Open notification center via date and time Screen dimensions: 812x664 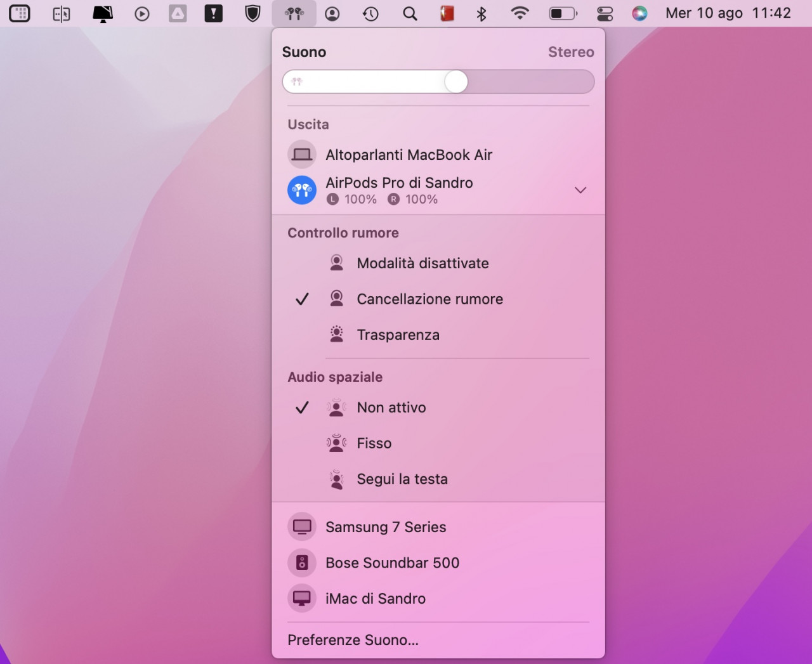click(x=728, y=13)
